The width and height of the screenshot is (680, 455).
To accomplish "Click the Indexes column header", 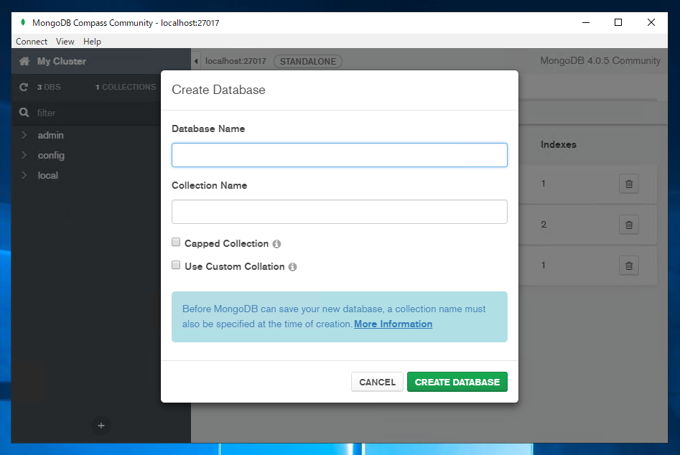I will (x=558, y=144).
